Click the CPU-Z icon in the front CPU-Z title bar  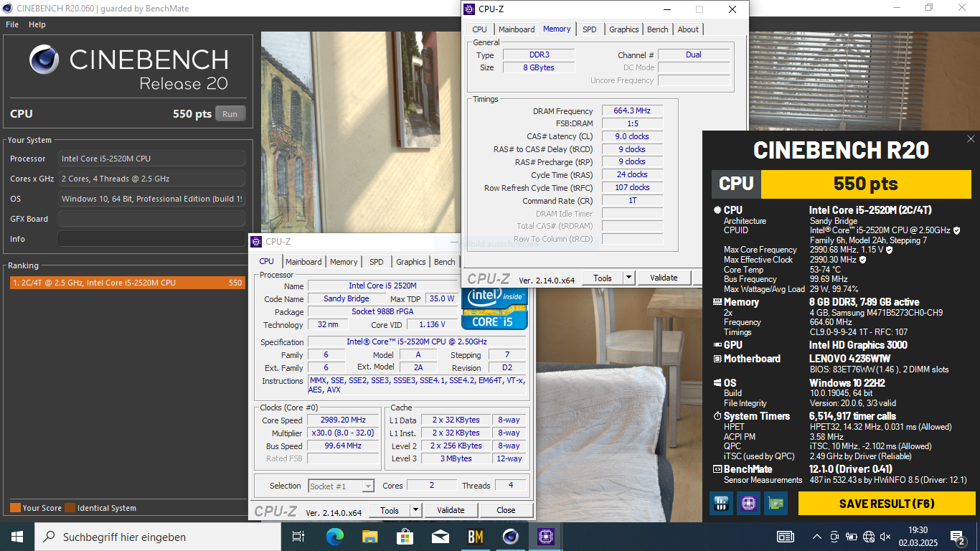pyautogui.click(x=256, y=242)
